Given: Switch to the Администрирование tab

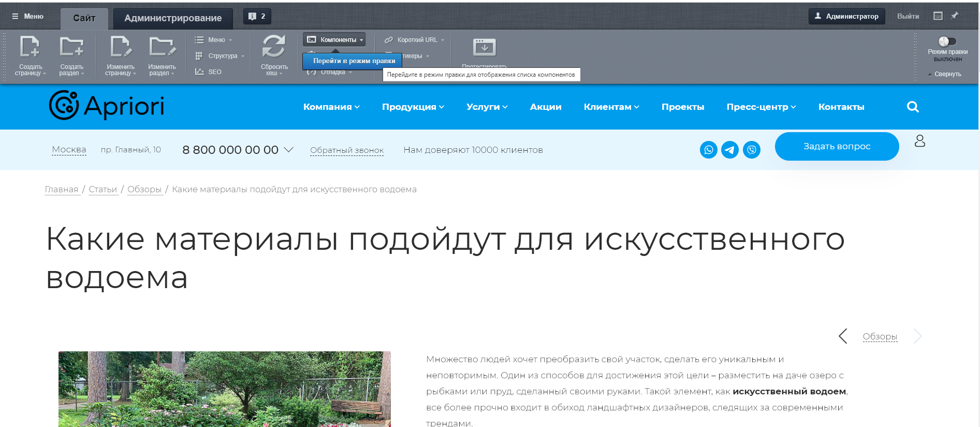Looking at the screenshot, I should click(x=173, y=18).
